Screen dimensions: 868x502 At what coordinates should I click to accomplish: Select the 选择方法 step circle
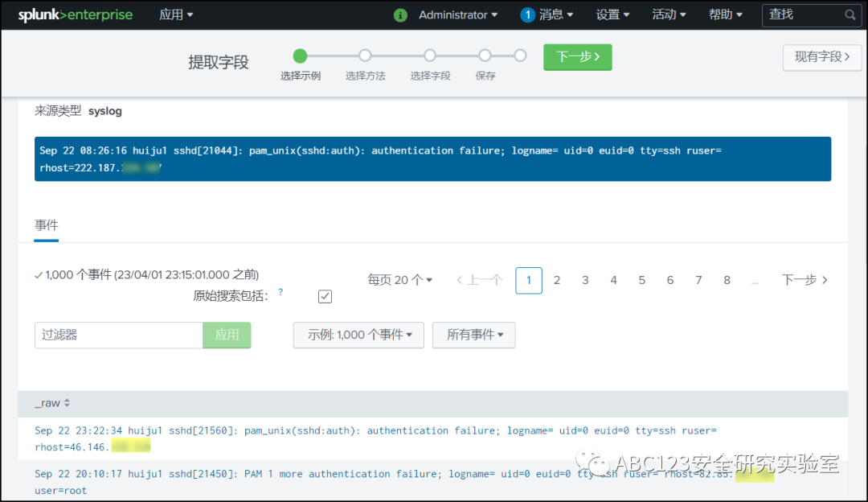click(365, 56)
